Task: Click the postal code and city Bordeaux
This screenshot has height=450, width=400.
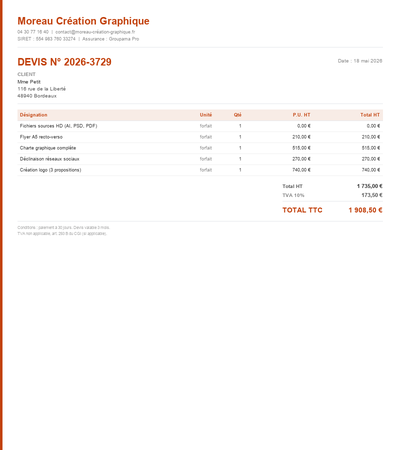Action: [x=37, y=96]
